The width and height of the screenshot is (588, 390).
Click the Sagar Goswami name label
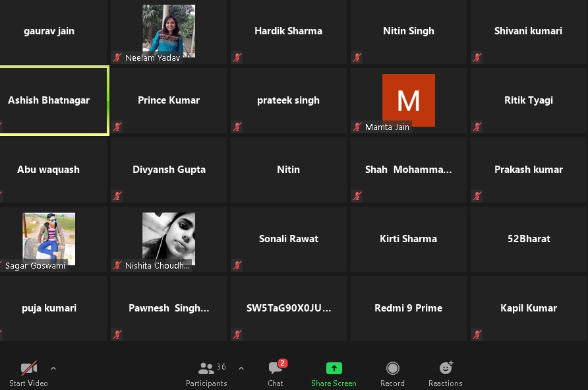tap(35, 266)
